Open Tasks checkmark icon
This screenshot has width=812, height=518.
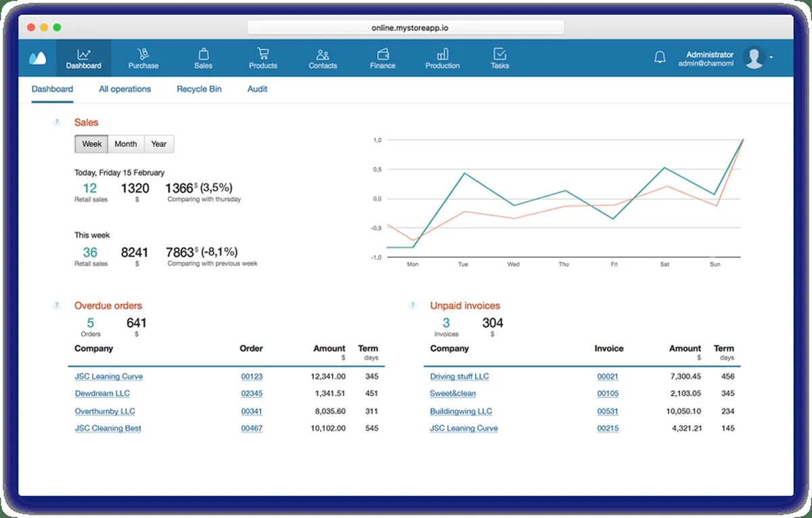(499, 54)
